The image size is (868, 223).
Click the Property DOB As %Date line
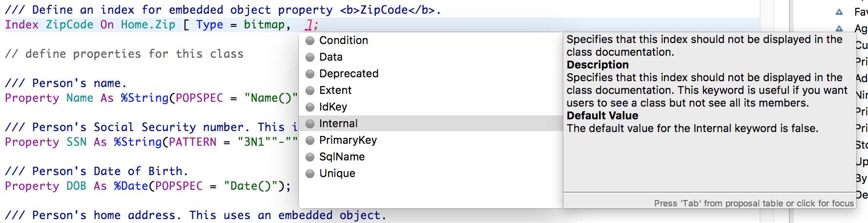(x=146, y=186)
